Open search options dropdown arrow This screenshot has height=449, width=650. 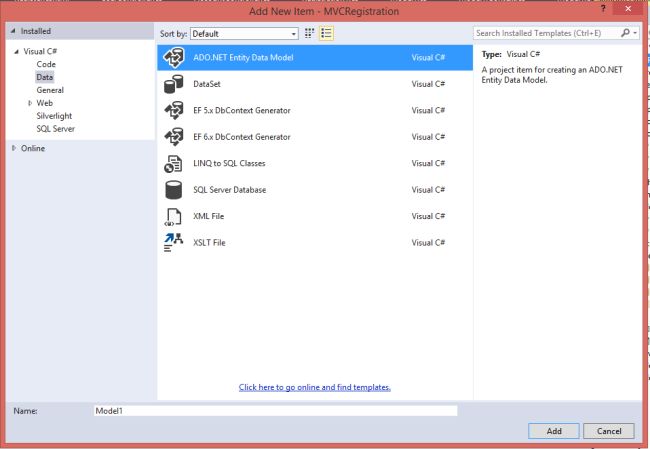point(635,33)
